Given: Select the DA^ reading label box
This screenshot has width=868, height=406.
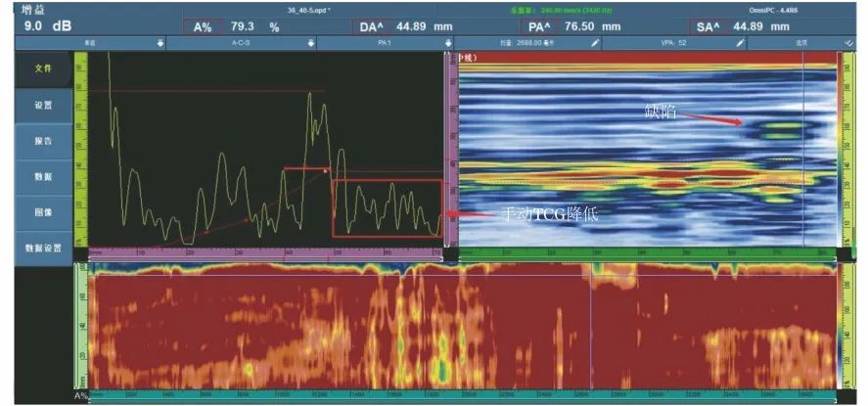Looking at the screenshot, I should coord(369,27).
